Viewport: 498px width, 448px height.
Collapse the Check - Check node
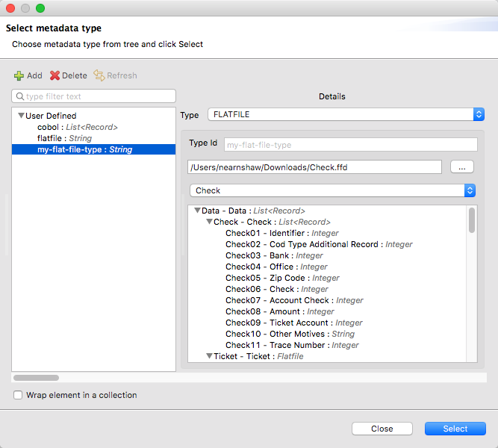[209, 223]
